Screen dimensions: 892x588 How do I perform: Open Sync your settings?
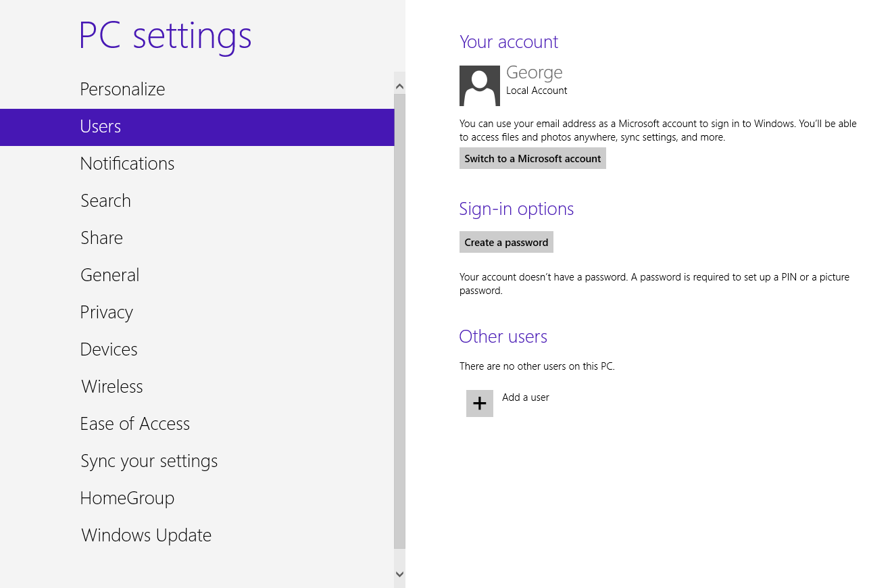click(x=197, y=461)
